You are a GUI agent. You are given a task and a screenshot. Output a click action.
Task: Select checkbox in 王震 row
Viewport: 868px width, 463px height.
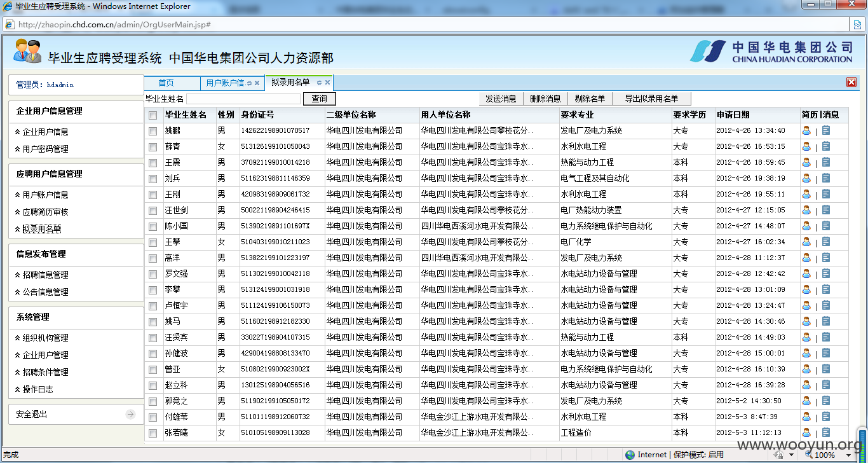(x=153, y=163)
